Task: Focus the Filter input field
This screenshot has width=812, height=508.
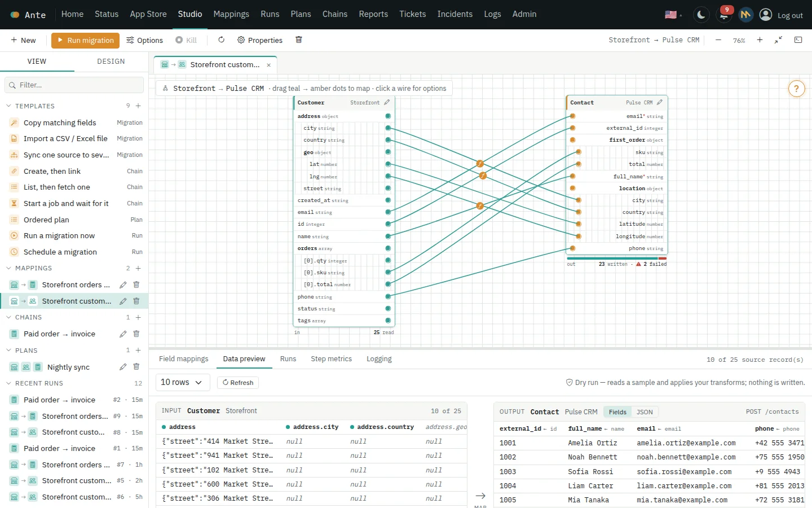Action: [74, 85]
